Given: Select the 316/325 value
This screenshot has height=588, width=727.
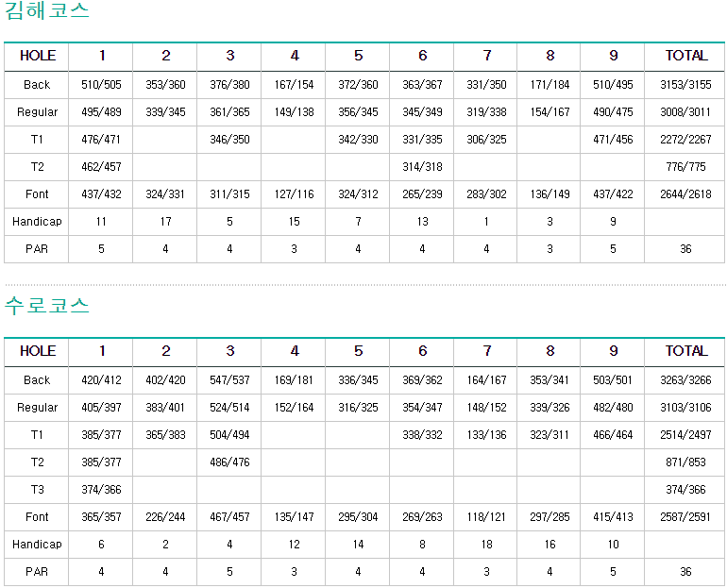Looking at the screenshot, I should click(358, 408).
